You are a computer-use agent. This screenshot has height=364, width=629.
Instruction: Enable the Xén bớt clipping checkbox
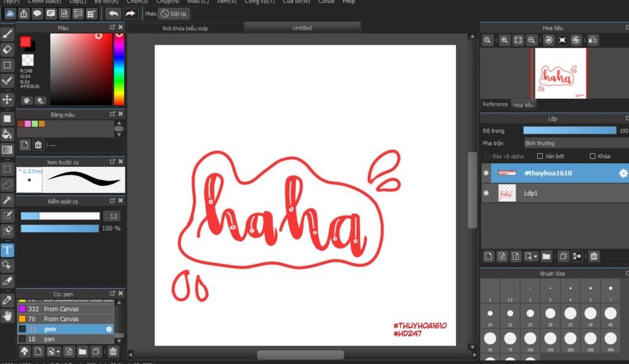pyautogui.click(x=540, y=157)
